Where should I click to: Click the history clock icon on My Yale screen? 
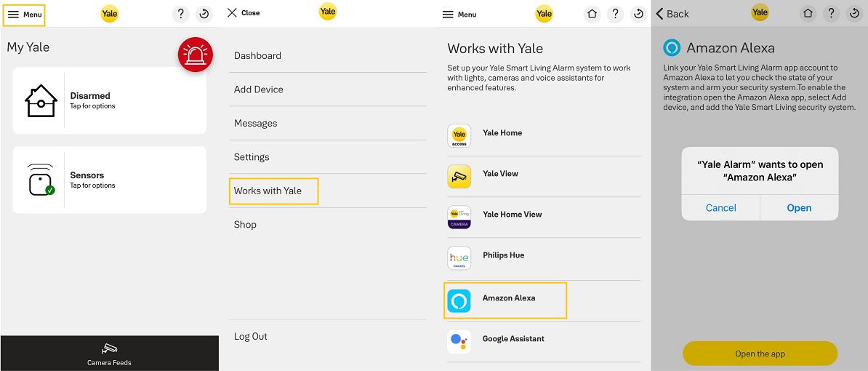[204, 14]
